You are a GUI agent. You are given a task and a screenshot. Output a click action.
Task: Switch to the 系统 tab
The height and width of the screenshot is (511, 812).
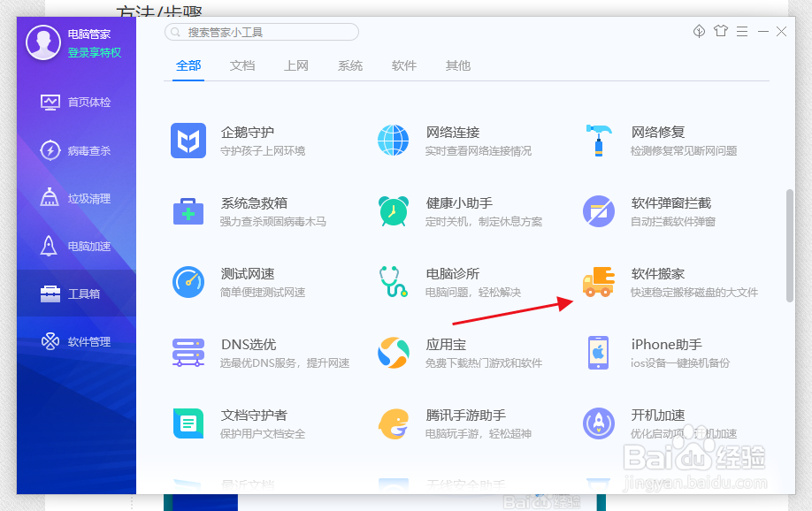350,65
